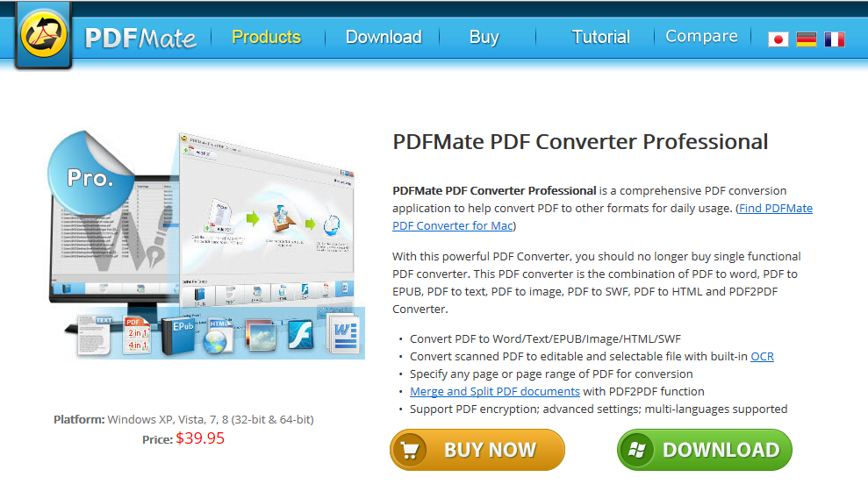Screen dimensions: 868x484
Task: Click the orange BUY NOW button
Action: point(477,450)
